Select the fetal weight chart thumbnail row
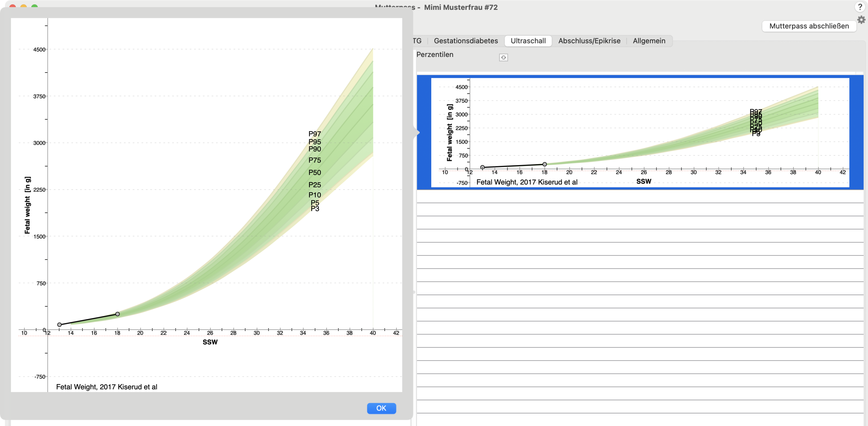This screenshot has height=426, width=868. coord(640,132)
